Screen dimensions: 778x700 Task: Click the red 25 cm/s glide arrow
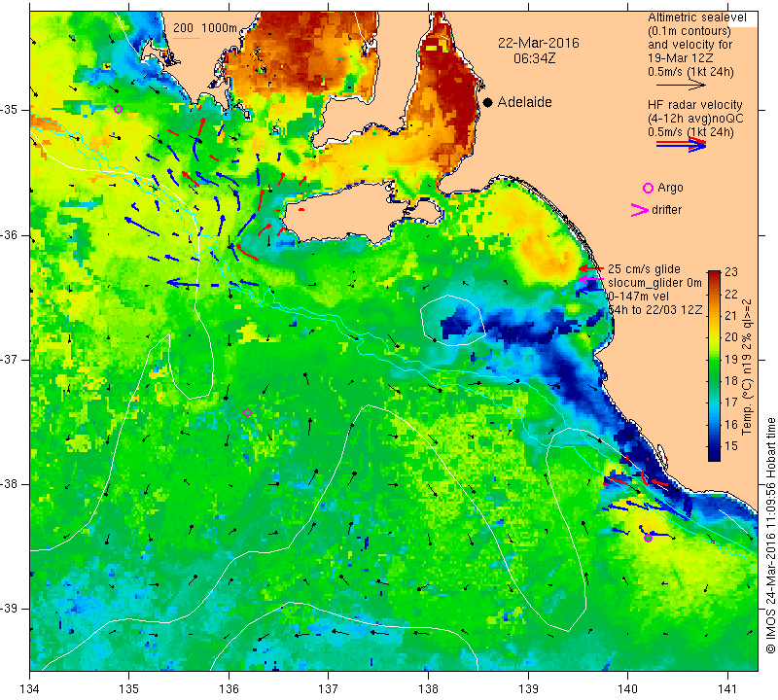(591, 268)
